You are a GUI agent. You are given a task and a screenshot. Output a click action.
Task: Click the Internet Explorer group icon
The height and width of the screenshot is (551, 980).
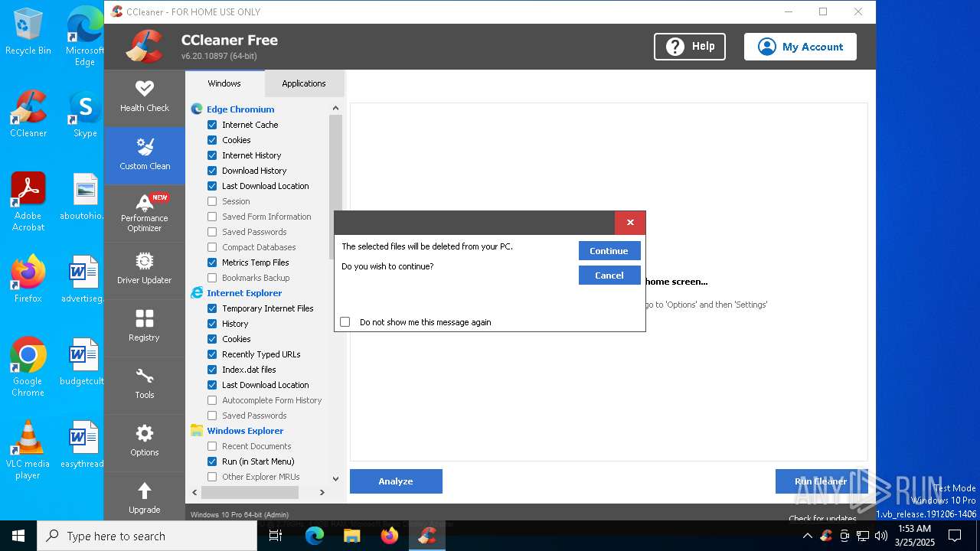(x=197, y=293)
